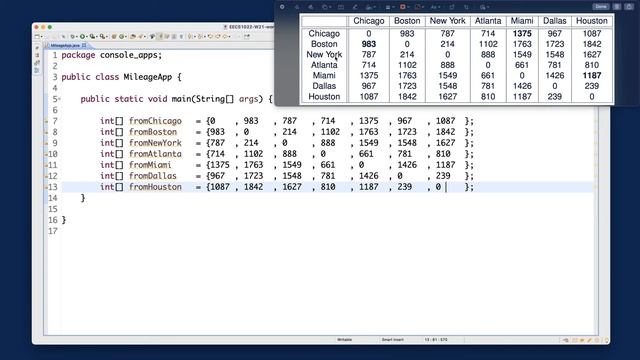
Task: Click the gear icon at markup toolbar left
Action: point(282,7)
